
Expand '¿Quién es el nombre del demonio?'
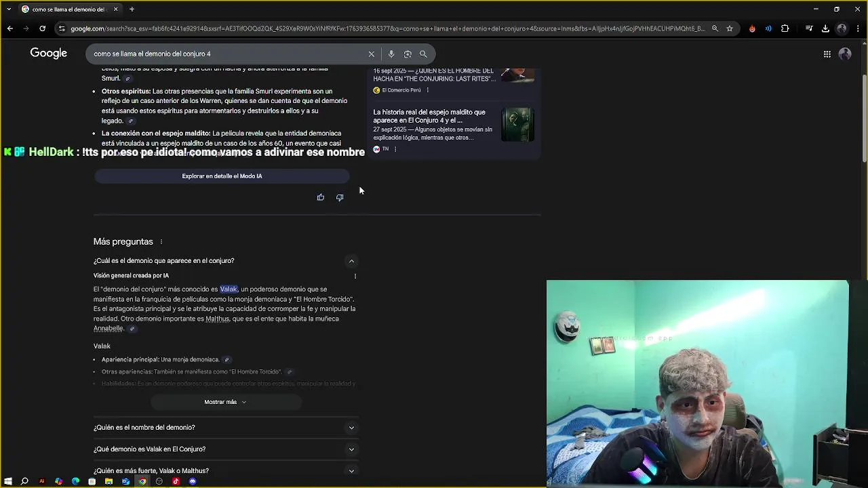click(225, 428)
